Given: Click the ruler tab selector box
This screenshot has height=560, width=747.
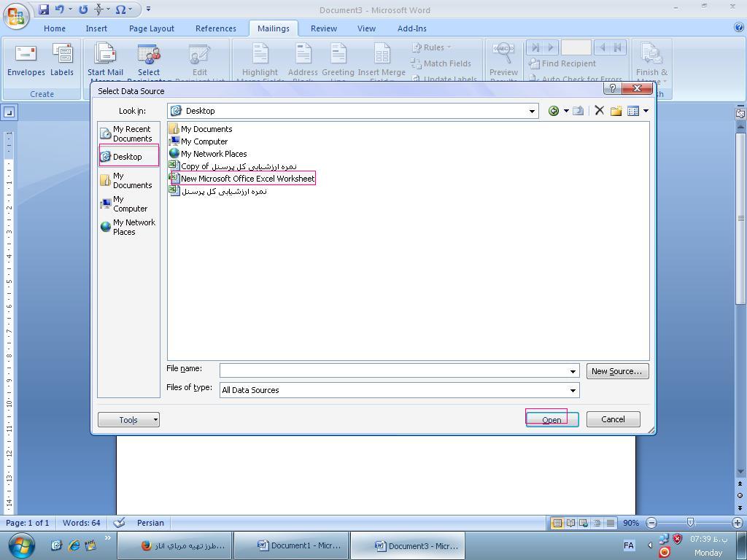Looking at the screenshot, I should point(9,112).
